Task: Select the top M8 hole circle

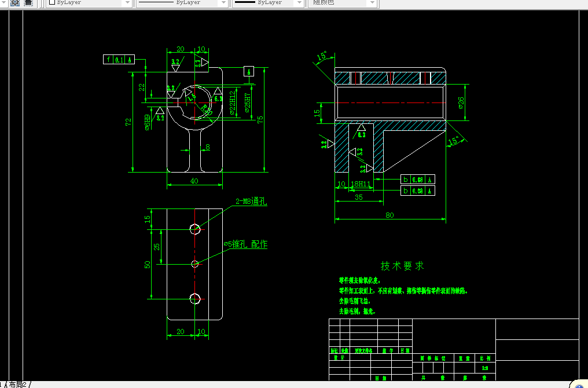Action: pyautogui.click(x=195, y=229)
